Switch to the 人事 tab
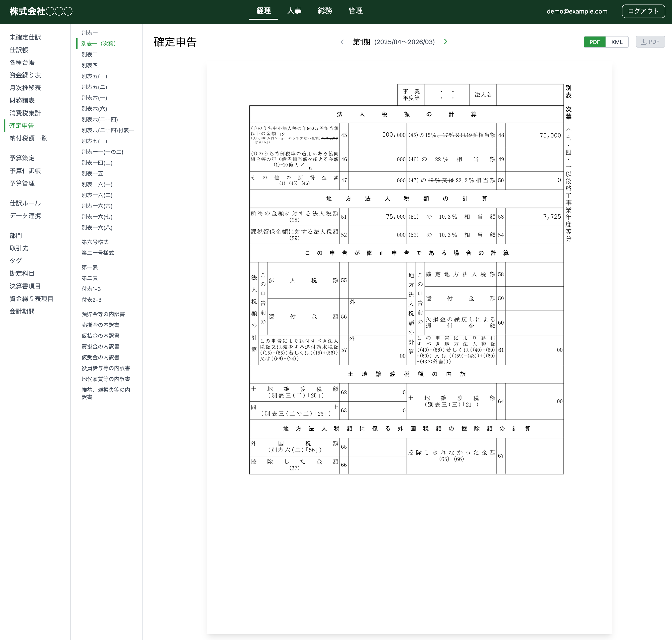672x640 pixels. coord(294,11)
